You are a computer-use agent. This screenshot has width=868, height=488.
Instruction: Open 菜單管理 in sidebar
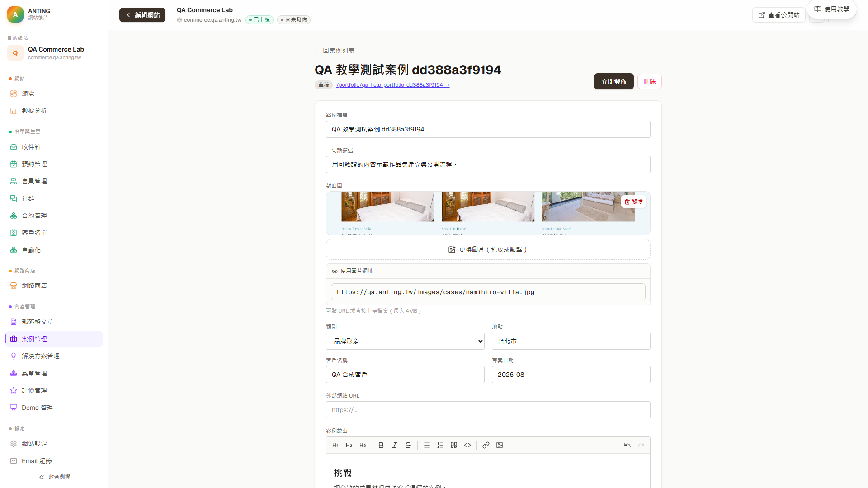(x=54, y=373)
